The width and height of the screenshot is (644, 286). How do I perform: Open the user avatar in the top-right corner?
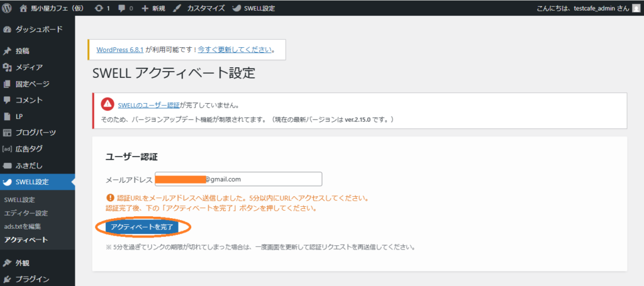pos(636,8)
